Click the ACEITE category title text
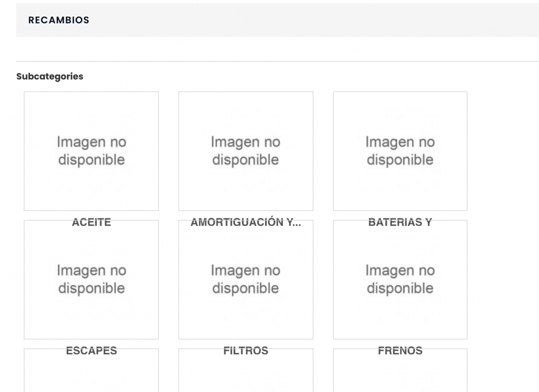 point(91,222)
